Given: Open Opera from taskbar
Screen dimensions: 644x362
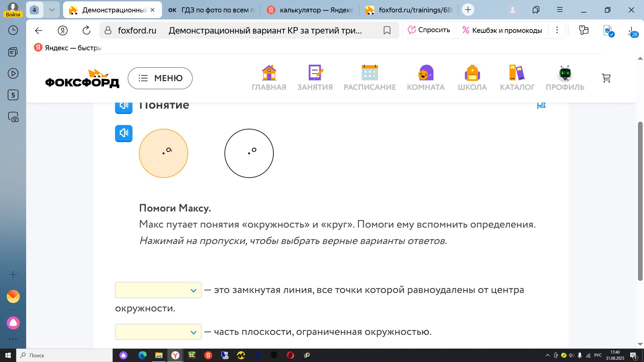Looking at the screenshot, I should [290, 355].
